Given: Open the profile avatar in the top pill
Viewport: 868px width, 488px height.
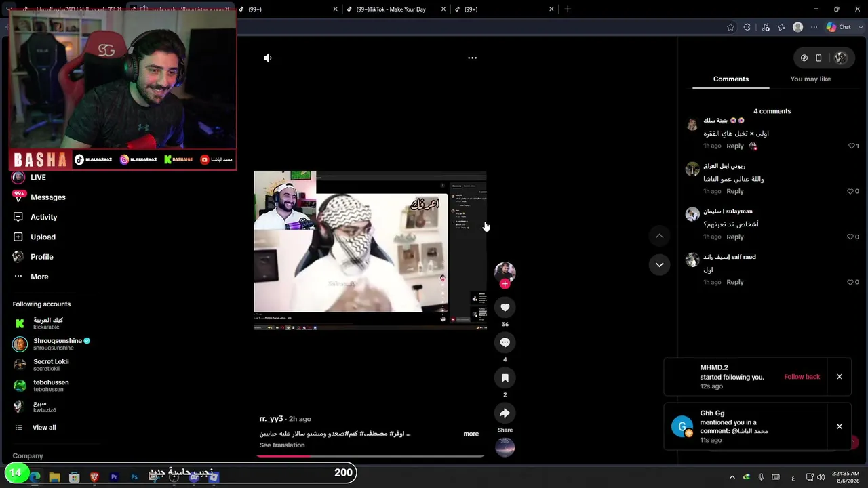Looking at the screenshot, I should click(x=841, y=58).
